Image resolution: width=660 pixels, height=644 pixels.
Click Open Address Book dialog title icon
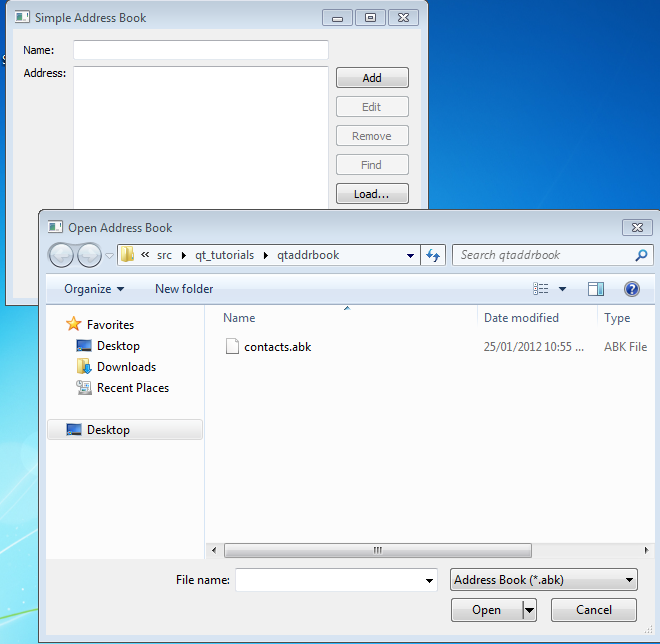click(55, 227)
